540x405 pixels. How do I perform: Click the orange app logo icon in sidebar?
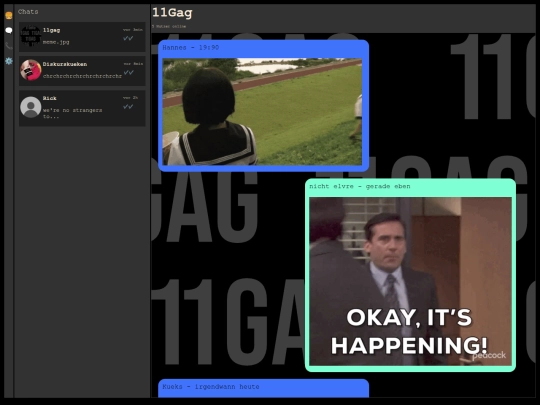coord(9,15)
